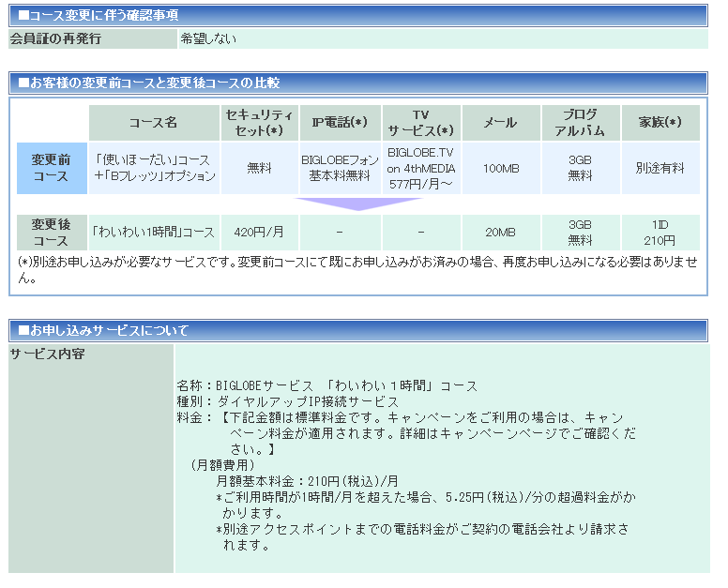
Task: Click the BIGLOBE.TV on 4thMEDIA cell
Action: pos(421,168)
